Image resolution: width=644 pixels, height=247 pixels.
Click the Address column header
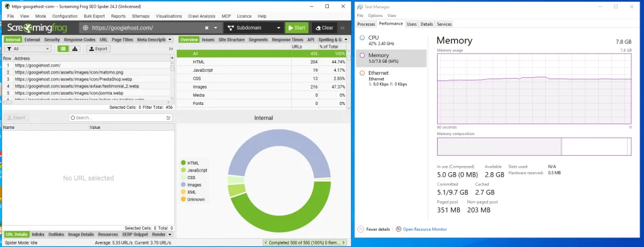91,58
